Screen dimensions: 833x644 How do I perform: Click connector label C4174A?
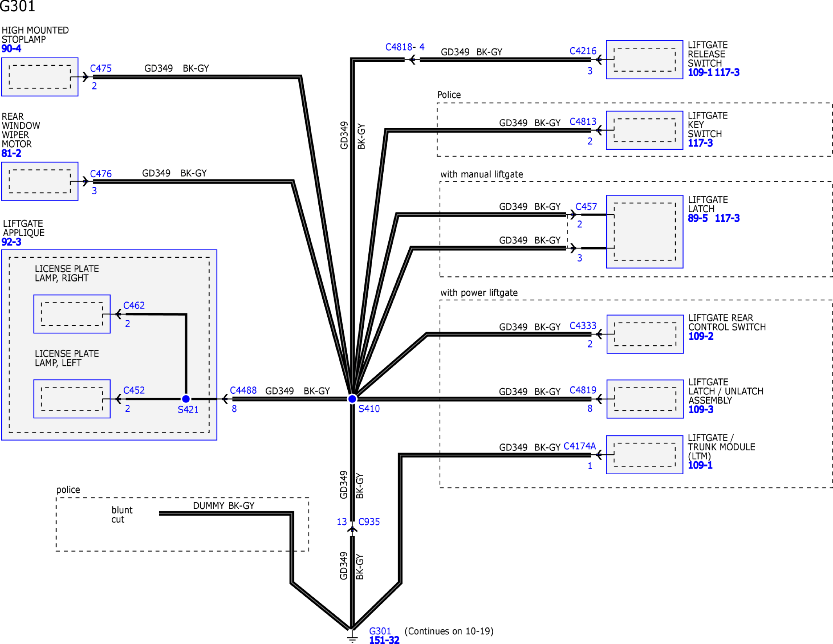pyautogui.click(x=579, y=446)
